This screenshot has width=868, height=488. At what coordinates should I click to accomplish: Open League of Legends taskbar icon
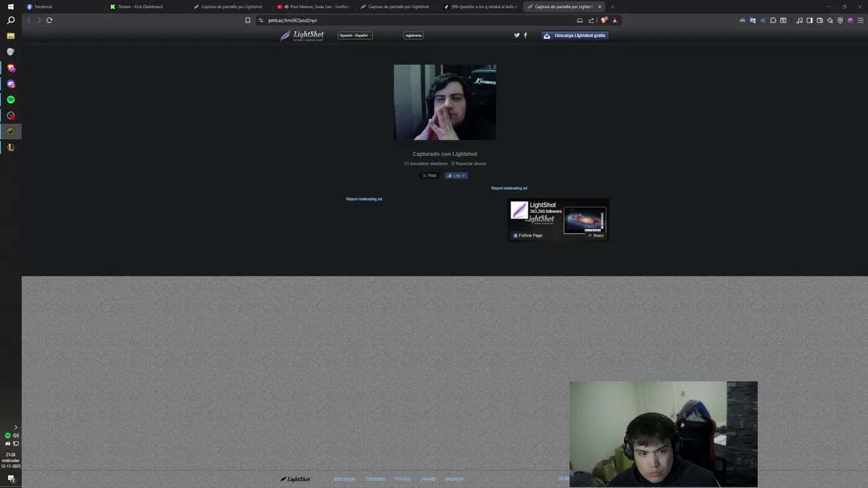(x=10, y=147)
